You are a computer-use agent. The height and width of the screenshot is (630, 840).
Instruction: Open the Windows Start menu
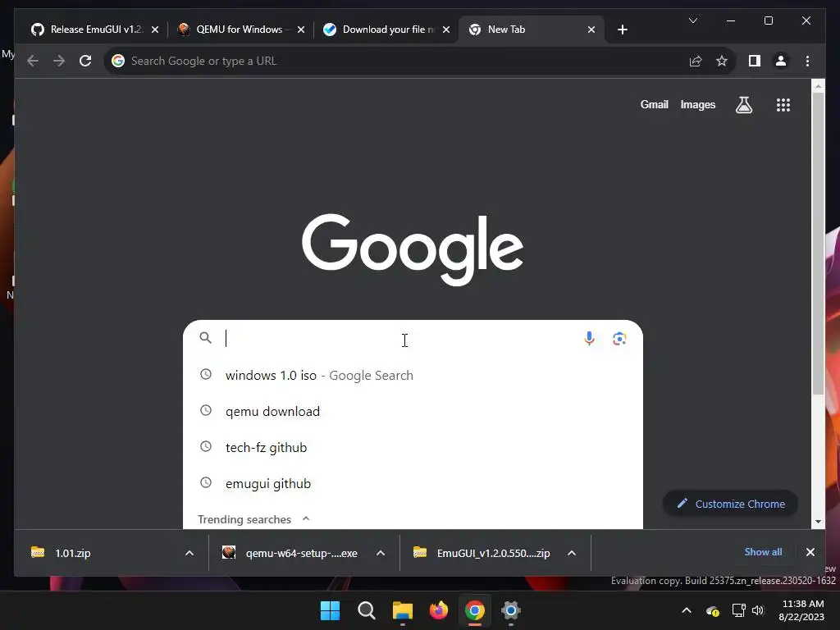point(330,610)
